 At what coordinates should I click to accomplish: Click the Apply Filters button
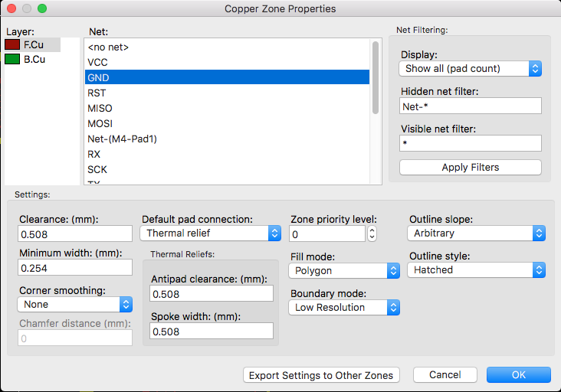click(x=471, y=167)
